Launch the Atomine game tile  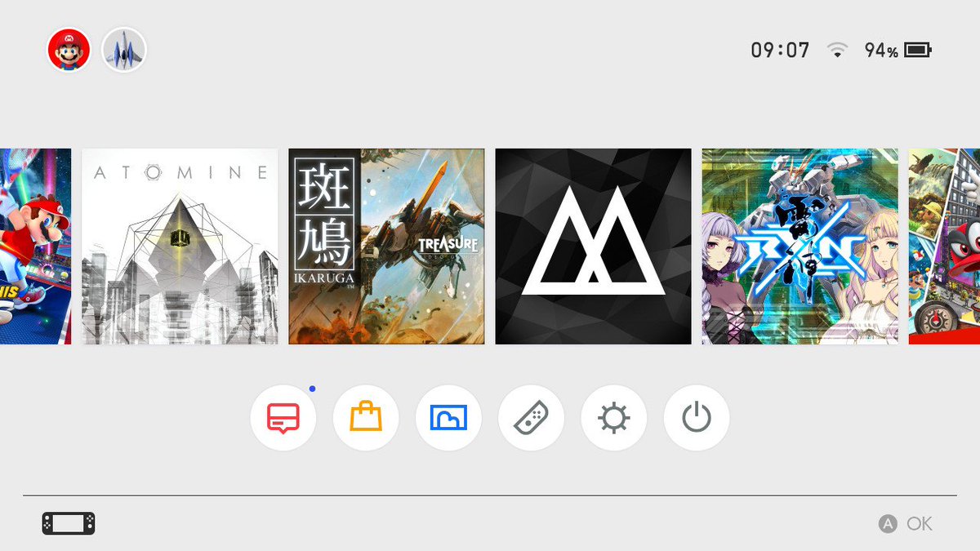point(180,247)
